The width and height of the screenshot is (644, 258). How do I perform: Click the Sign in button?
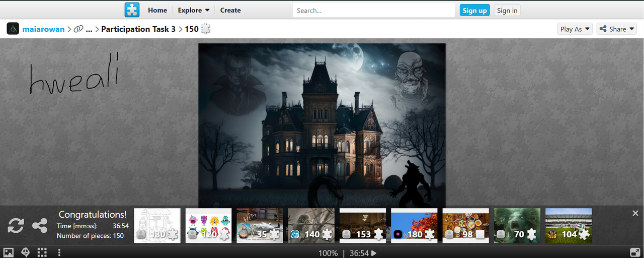pos(507,10)
